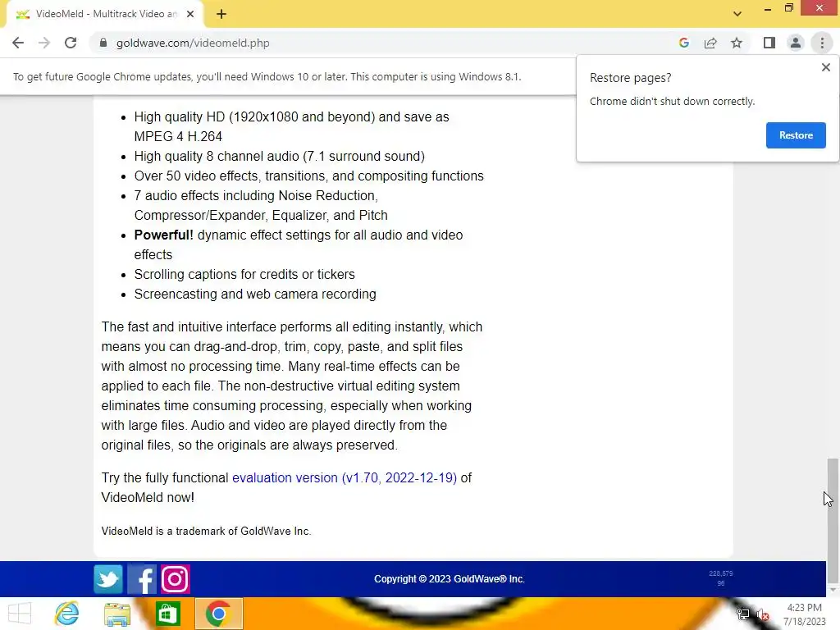Open GoldWave's Twitter page
The height and width of the screenshot is (630, 840).
click(108, 579)
